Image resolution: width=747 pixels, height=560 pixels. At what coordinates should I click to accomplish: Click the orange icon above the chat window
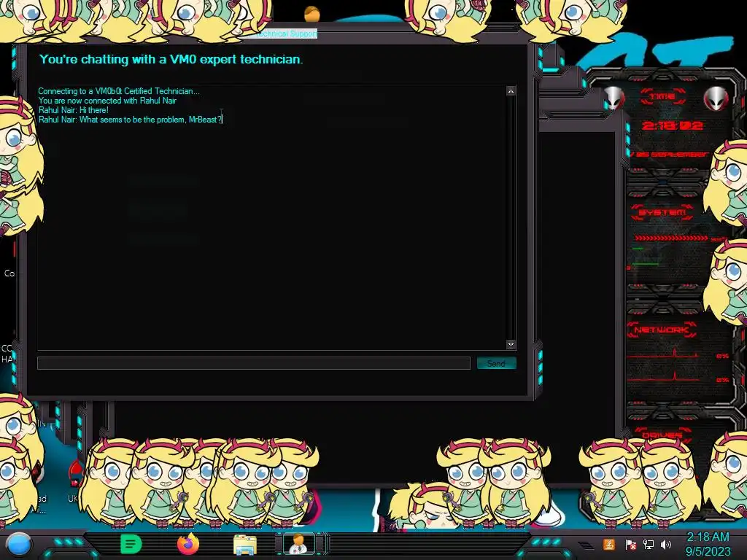(312, 14)
